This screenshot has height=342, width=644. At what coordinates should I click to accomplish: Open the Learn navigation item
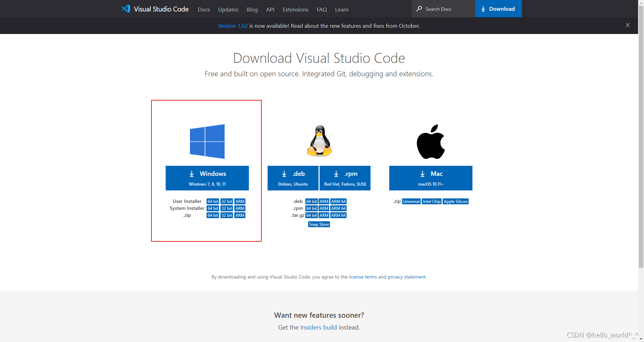pos(342,9)
